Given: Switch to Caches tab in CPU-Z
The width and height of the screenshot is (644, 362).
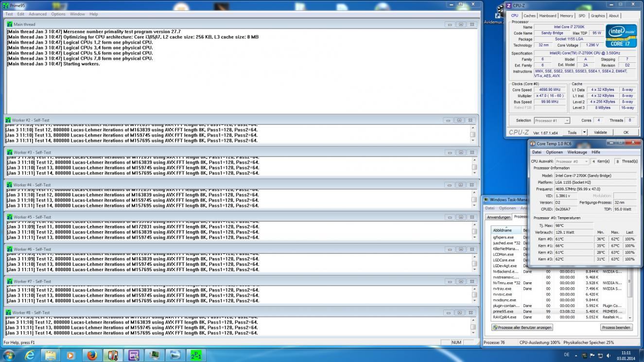Looking at the screenshot, I should pyautogui.click(x=530, y=16).
